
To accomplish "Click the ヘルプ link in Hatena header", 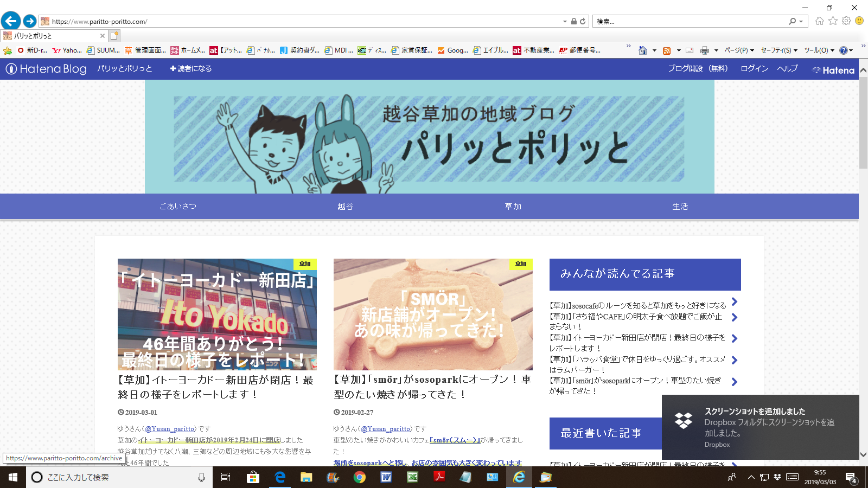I will (787, 68).
